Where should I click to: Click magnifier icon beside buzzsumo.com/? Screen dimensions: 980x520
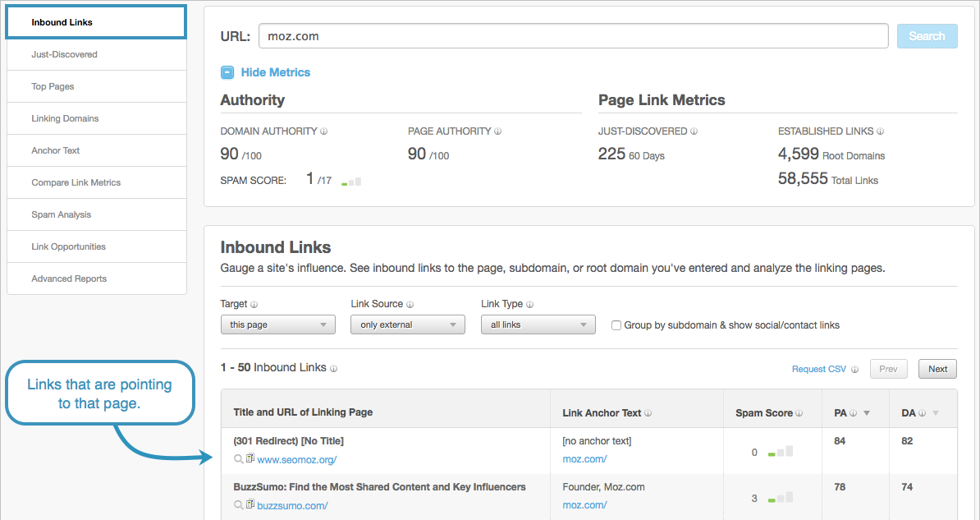(238, 505)
